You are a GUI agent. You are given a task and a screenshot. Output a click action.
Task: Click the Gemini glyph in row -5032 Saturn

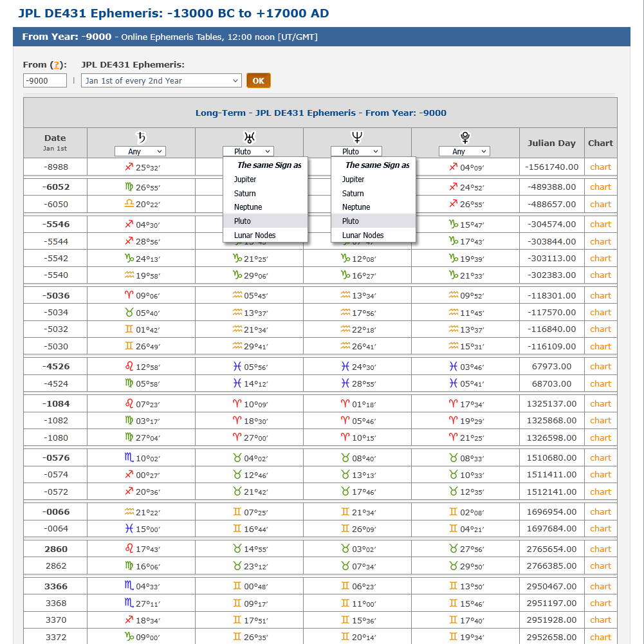(129, 329)
